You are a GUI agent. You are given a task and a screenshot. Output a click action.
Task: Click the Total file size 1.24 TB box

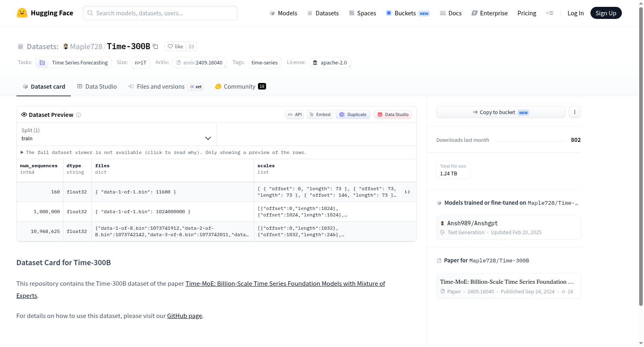tap(453, 170)
